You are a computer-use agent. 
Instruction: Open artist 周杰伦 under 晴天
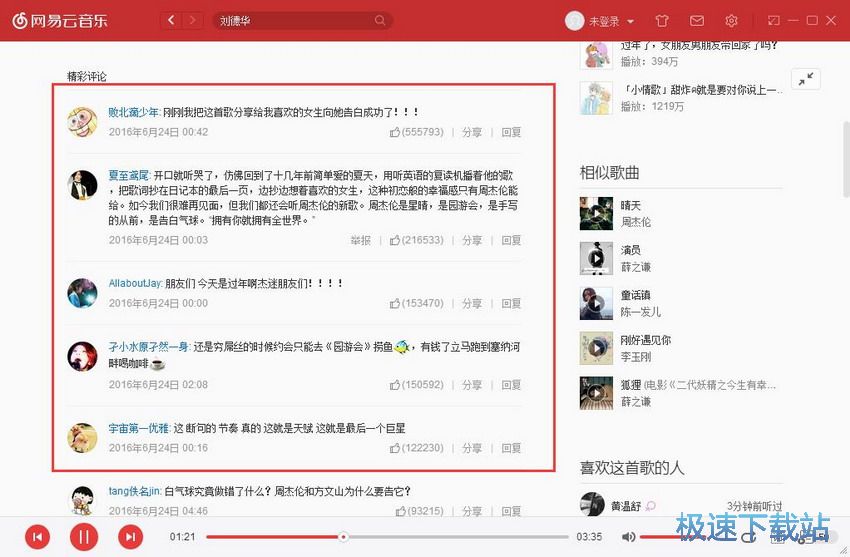(x=635, y=222)
